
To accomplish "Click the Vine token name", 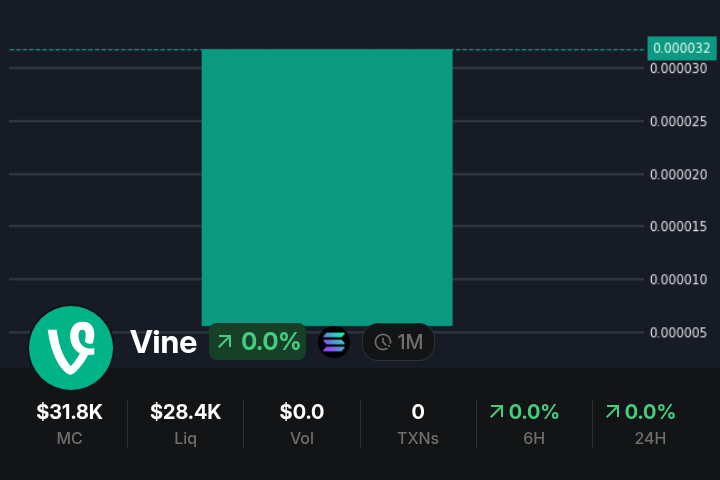I will (163, 342).
